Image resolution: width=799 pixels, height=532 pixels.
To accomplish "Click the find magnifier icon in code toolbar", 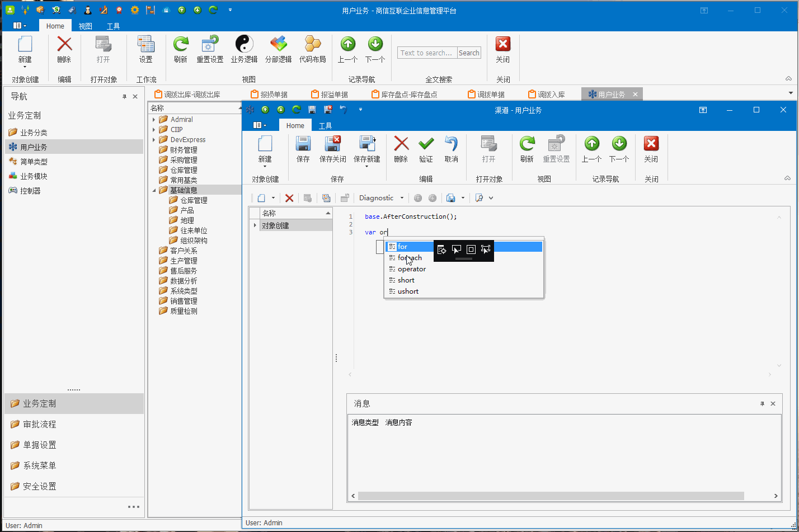I will (x=479, y=198).
